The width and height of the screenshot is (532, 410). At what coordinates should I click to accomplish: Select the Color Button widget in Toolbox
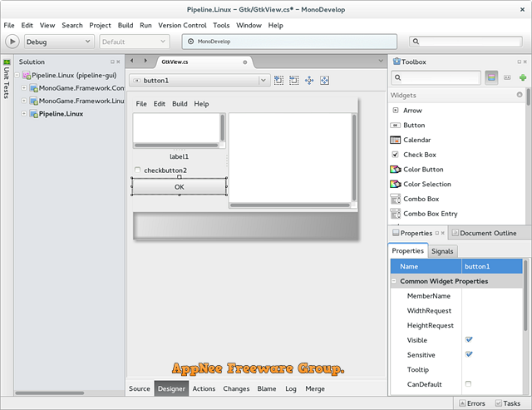point(458,170)
